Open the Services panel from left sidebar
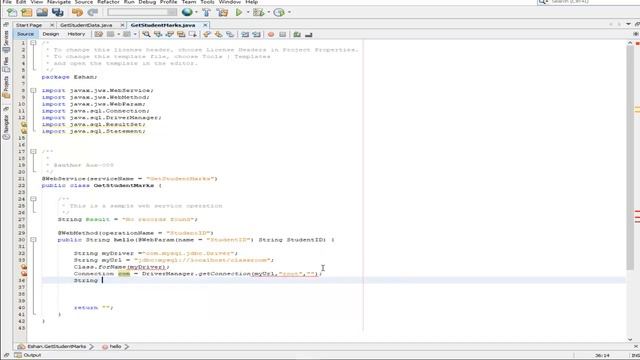This screenshot has width=640, height=360. [6, 41]
